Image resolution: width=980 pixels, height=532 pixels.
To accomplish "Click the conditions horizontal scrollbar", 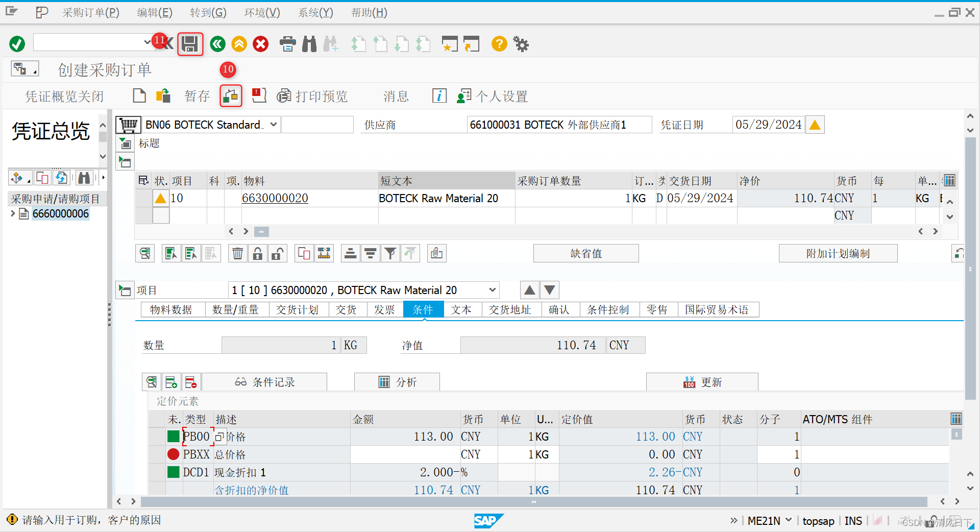I will click(x=533, y=501).
